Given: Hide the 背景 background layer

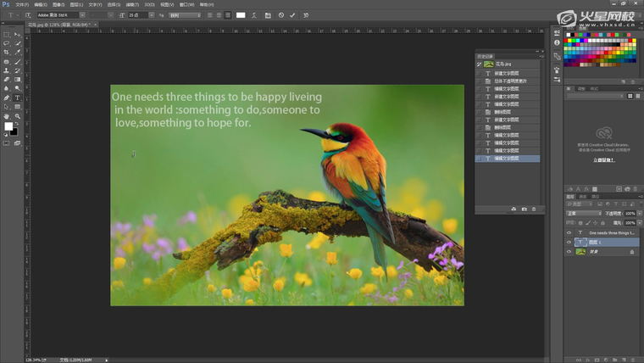Looking at the screenshot, I should pyautogui.click(x=569, y=252).
